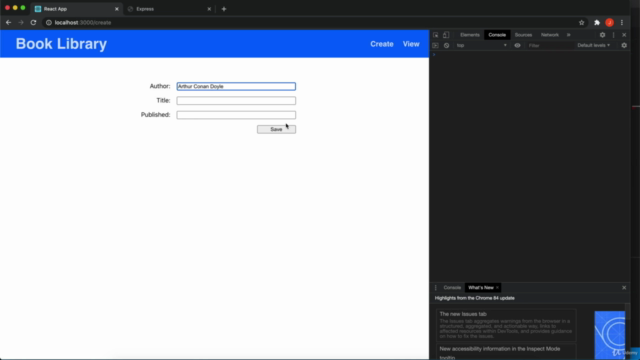Click the green macOS fullscreen button

click(23, 8)
